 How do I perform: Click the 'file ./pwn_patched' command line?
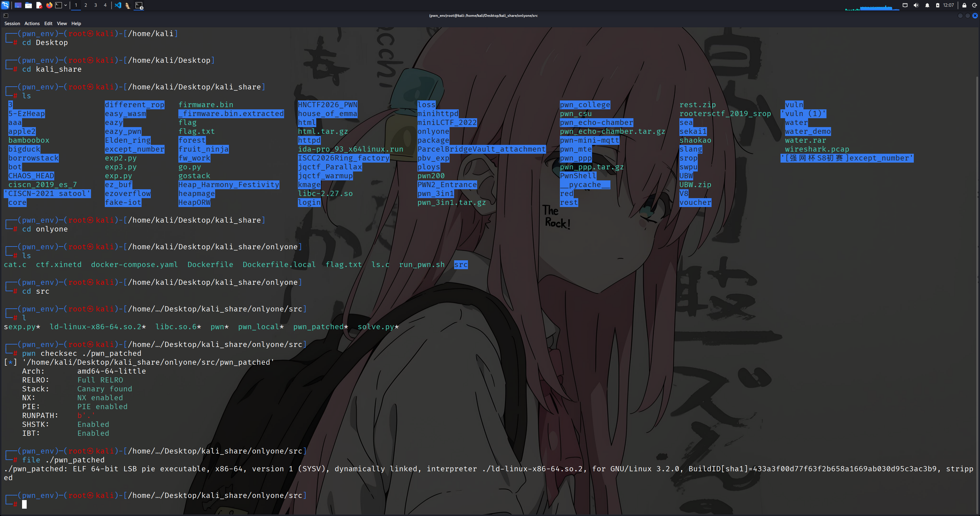(x=63, y=460)
